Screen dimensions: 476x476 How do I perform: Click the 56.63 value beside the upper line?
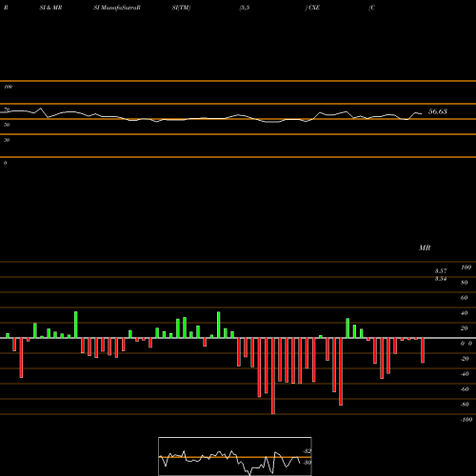click(438, 111)
